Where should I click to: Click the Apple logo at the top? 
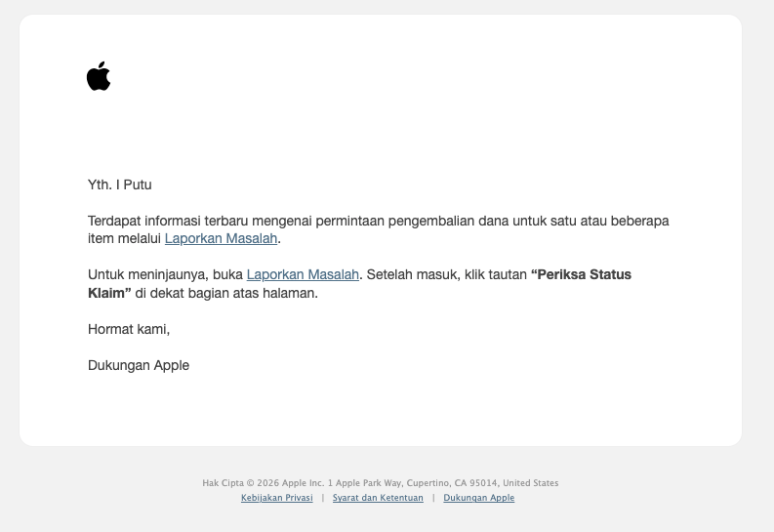click(99, 76)
